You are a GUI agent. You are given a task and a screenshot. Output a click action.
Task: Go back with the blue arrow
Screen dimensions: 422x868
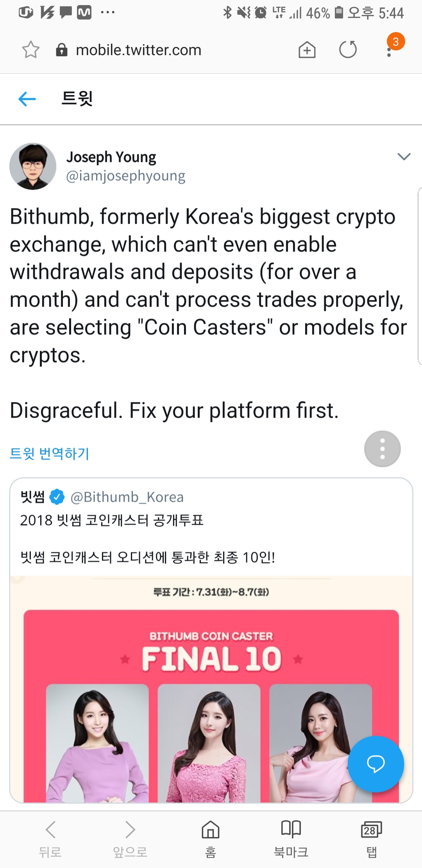click(27, 99)
